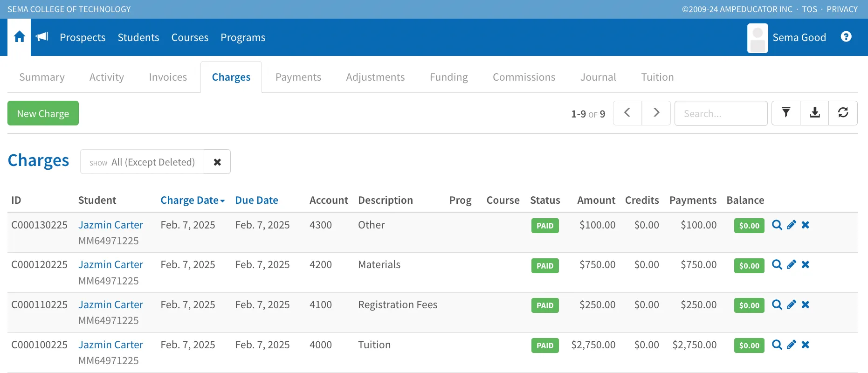
Task: Open the TOS link
Action: click(x=809, y=9)
